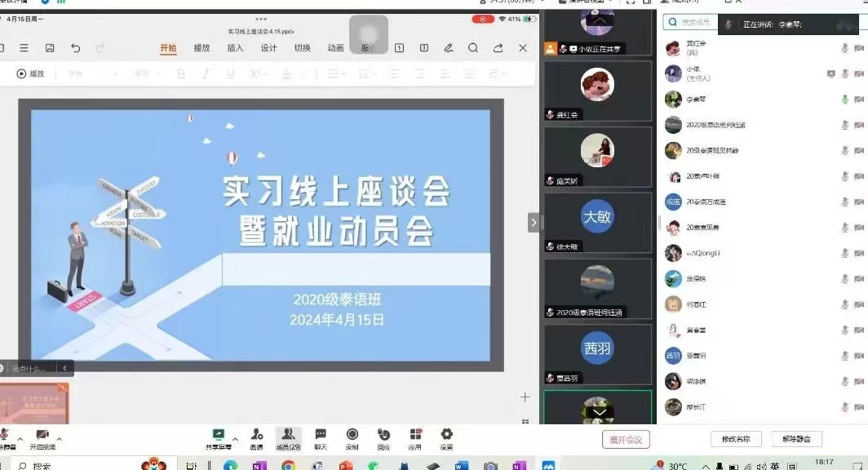This screenshot has height=470, width=868.
Task: Open the Chat (聊天) panel icon
Action: tap(321, 435)
